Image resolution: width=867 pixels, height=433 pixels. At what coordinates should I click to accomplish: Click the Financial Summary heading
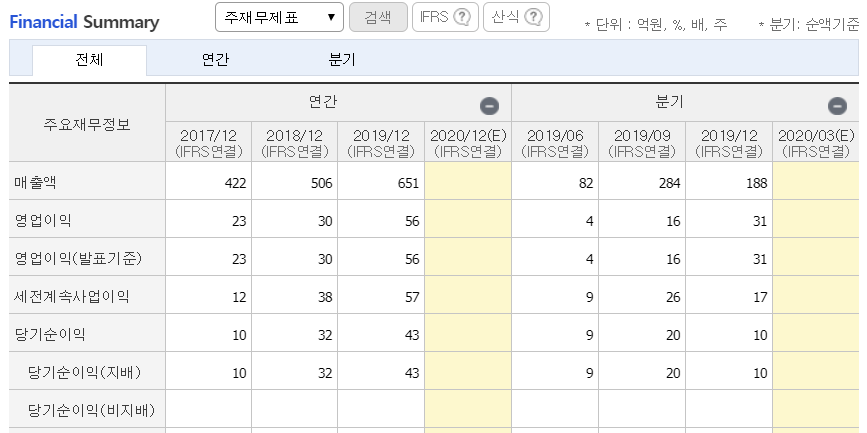[85, 22]
